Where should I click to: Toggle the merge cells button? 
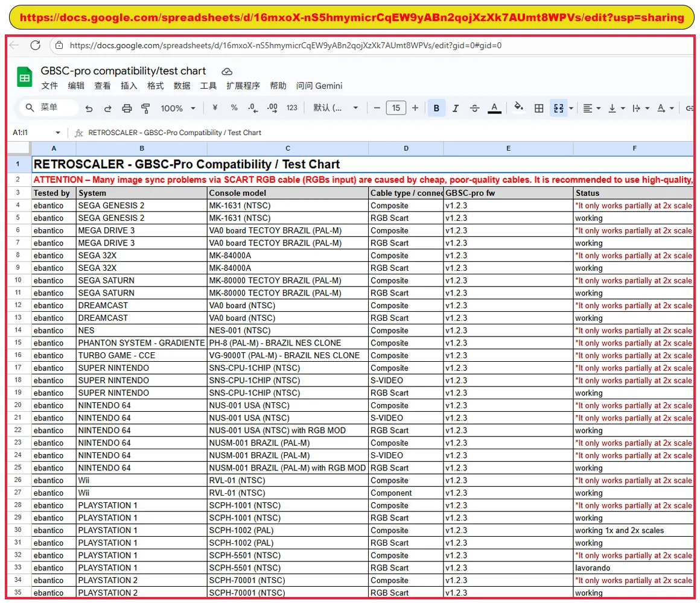[558, 108]
